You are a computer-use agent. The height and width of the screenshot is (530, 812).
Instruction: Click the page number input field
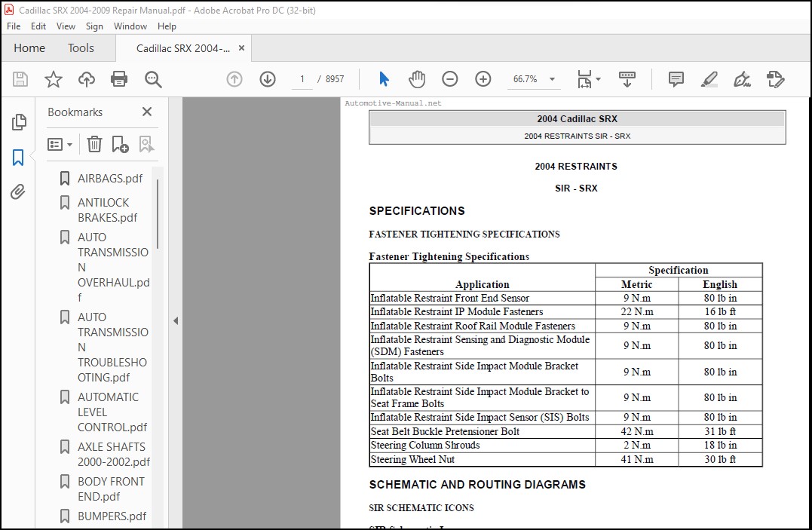[x=302, y=79]
